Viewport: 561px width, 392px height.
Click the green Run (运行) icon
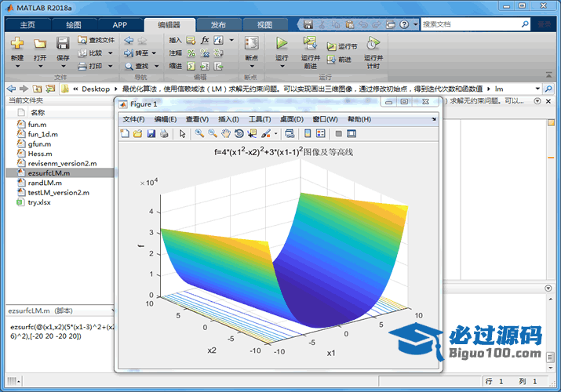click(x=282, y=43)
